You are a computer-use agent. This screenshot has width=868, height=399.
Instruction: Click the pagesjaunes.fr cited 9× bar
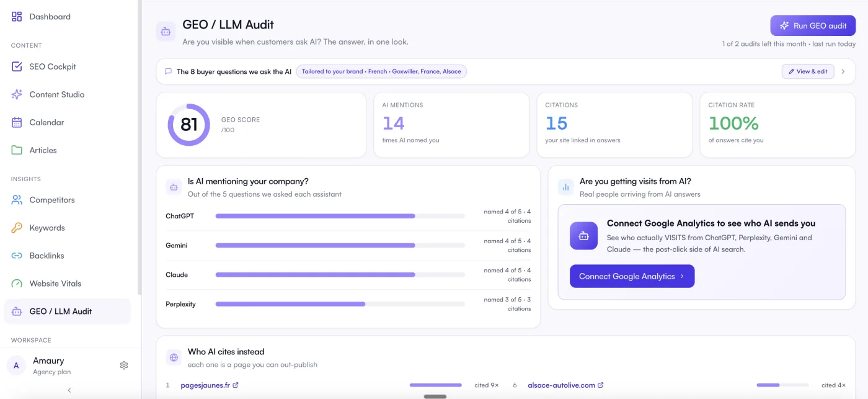[435, 385]
